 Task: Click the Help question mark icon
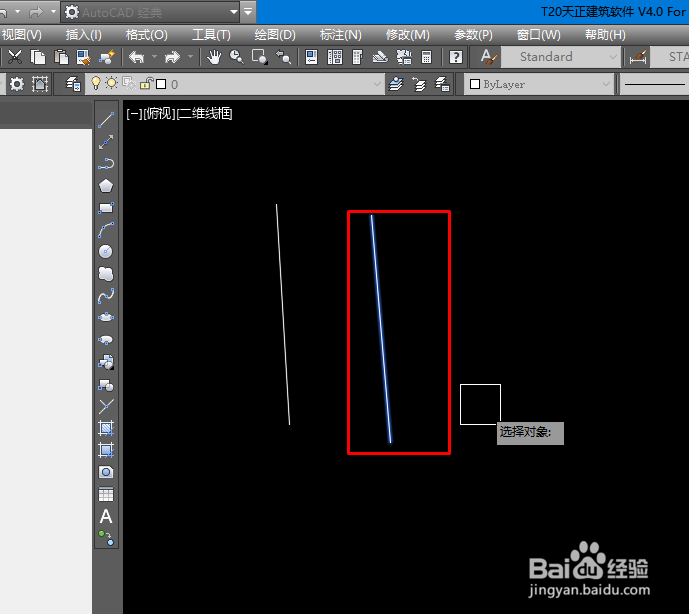456,57
